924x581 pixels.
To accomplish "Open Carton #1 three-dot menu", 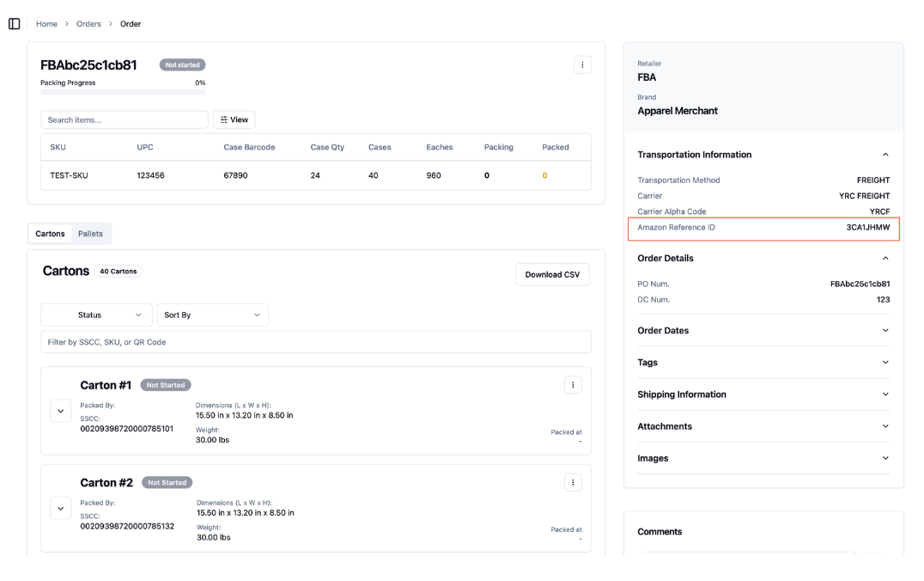I will (573, 385).
